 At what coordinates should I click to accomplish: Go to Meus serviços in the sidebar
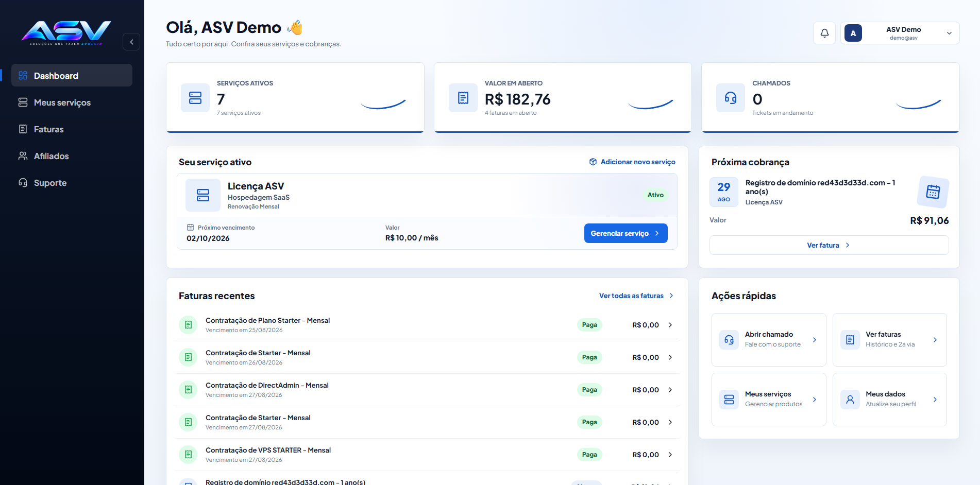72,102
